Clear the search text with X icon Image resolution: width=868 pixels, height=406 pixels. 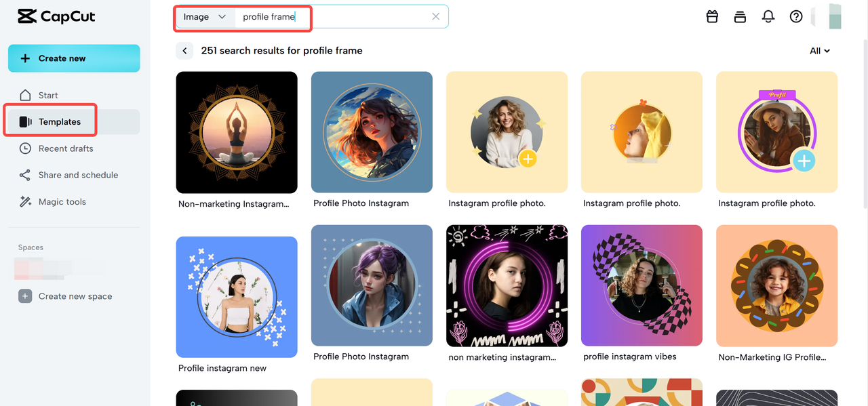click(x=436, y=17)
